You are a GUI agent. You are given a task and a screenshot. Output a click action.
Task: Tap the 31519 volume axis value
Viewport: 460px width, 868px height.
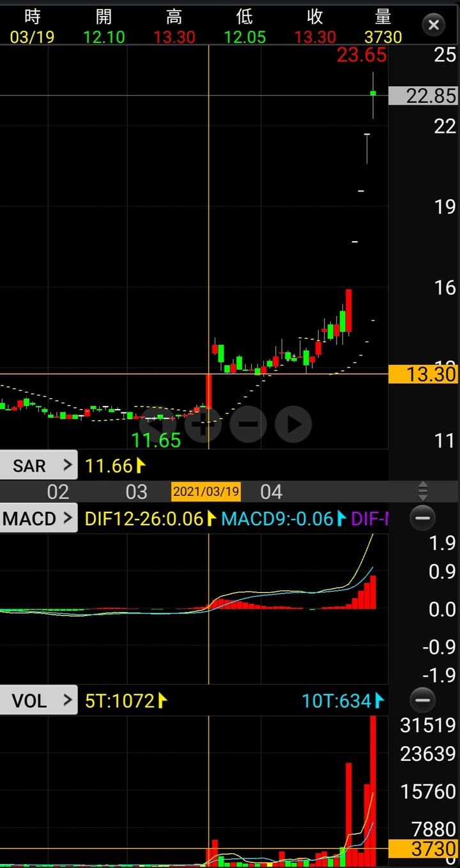[x=427, y=725]
